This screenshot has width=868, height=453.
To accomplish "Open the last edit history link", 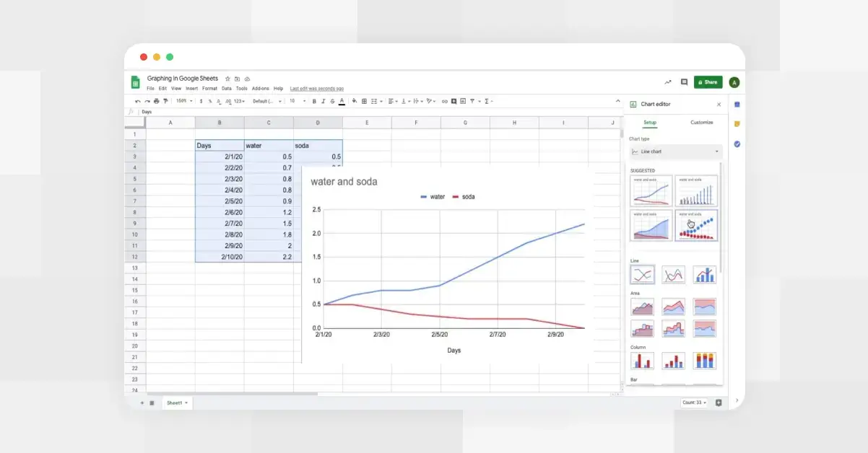I will point(316,88).
